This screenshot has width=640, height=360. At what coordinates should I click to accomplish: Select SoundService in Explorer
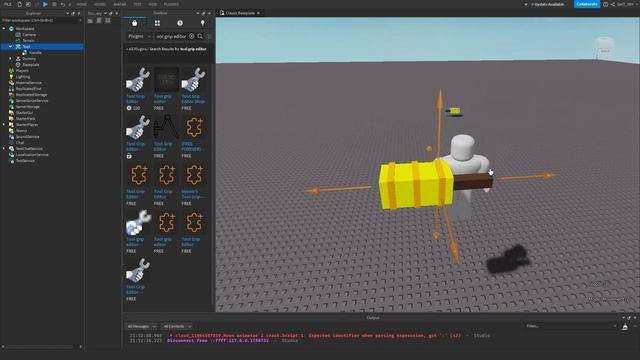(27, 137)
